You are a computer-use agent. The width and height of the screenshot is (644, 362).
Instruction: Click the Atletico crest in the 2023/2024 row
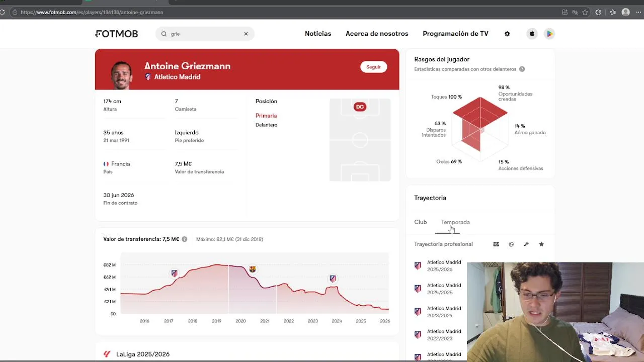tap(418, 312)
